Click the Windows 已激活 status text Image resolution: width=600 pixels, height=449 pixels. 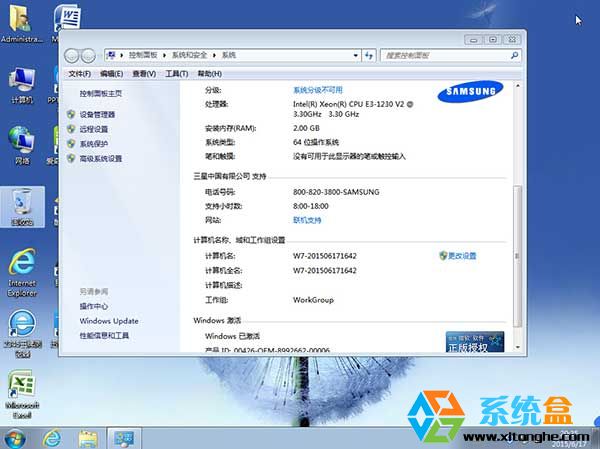point(233,336)
